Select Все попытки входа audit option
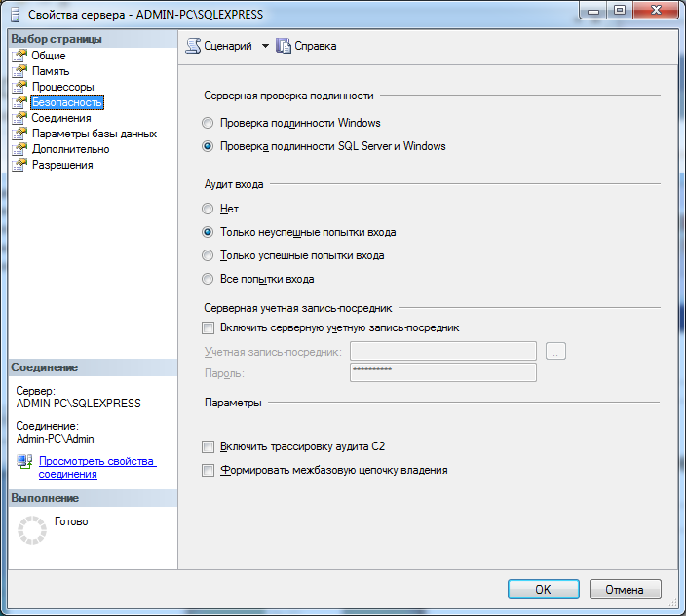Image resolution: width=686 pixels, height=616 pixels. click(x=208, y=279)
